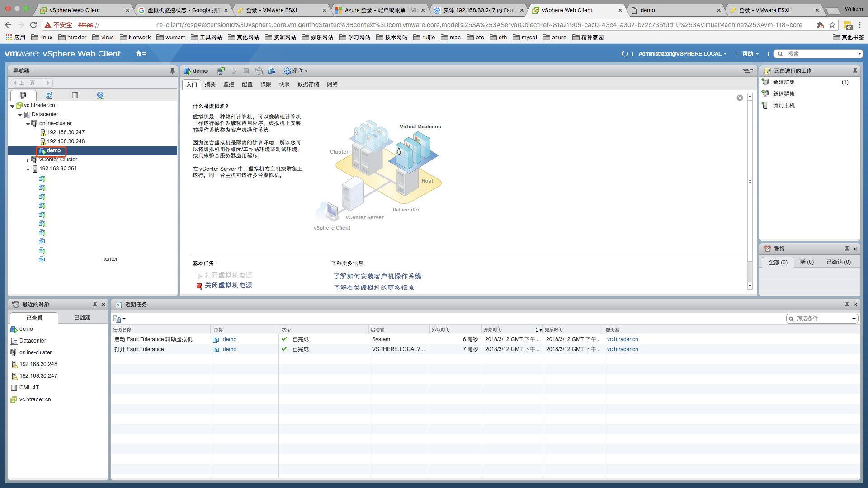Switch navigator to Hosts and Clusters view
The width and height of the screenshot is (868, 488).
pos(23,95)
